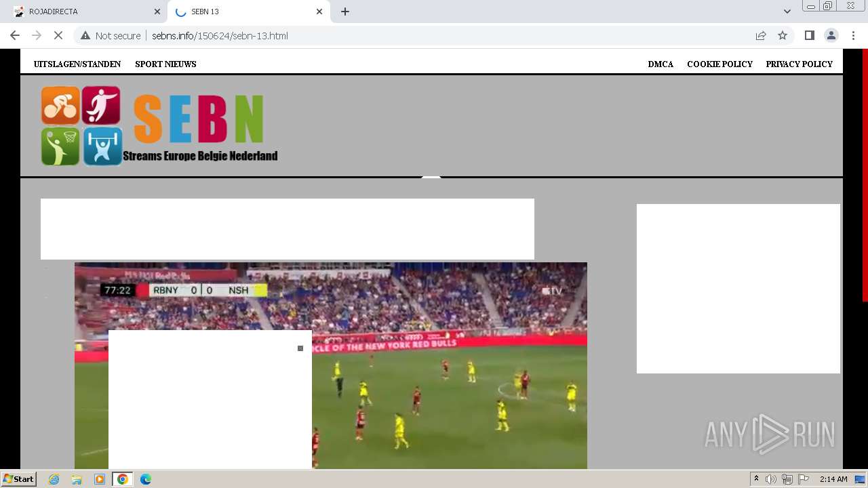The height and width of the screenshot is (488, 868).
Task: Show hidden system tray icons
Action: [756, 479]
